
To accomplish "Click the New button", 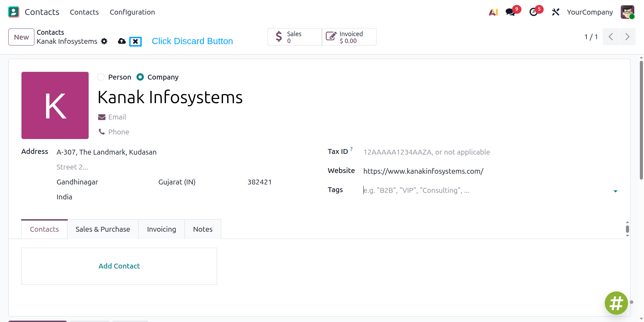I will point(21,37).
